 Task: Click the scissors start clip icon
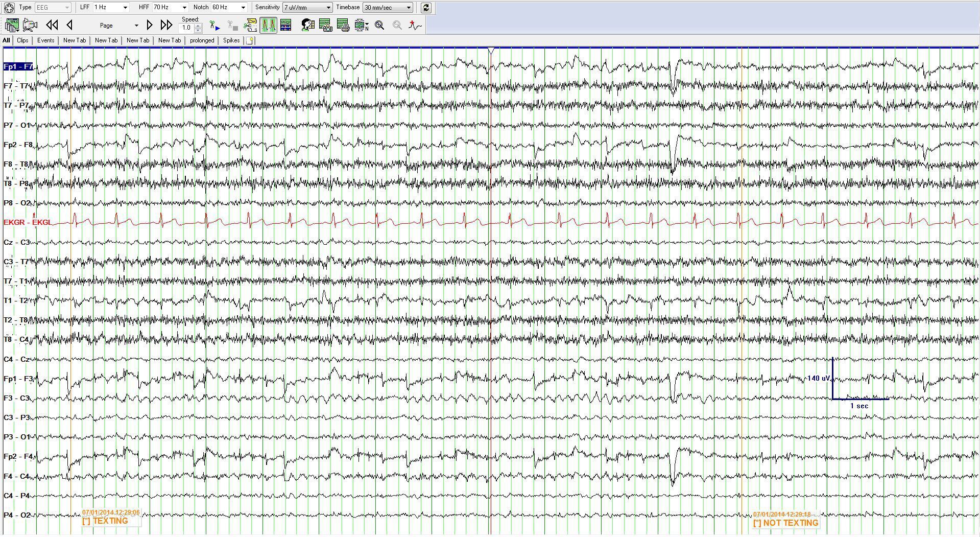coord(214,25)
